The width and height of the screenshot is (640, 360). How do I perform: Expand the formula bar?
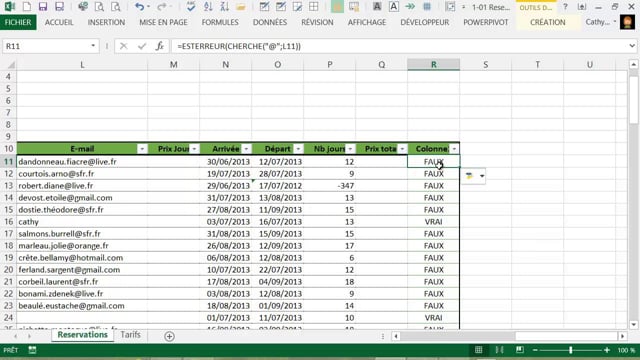pyautogui.click(x=632, y=46)
